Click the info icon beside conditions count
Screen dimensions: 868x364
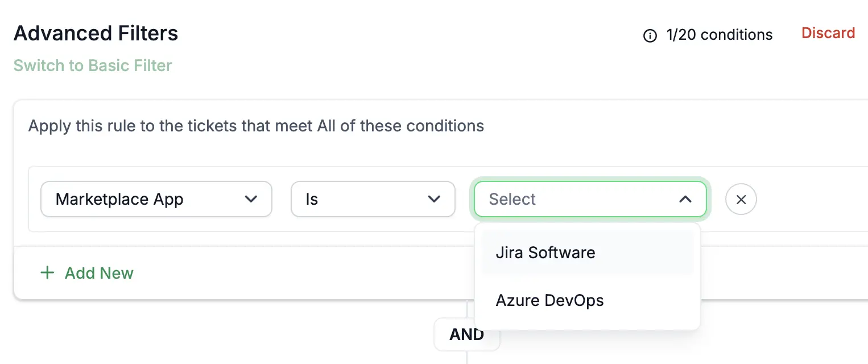tap(650, 36)
